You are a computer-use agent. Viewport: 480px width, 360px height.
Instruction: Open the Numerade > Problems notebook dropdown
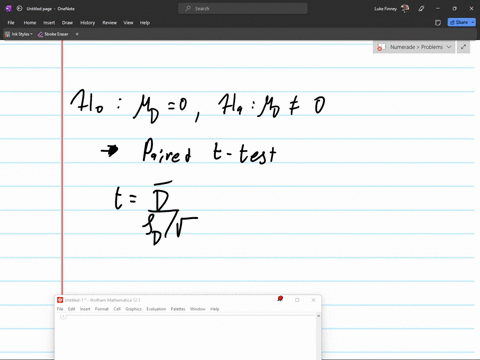(x=414, y=47)
